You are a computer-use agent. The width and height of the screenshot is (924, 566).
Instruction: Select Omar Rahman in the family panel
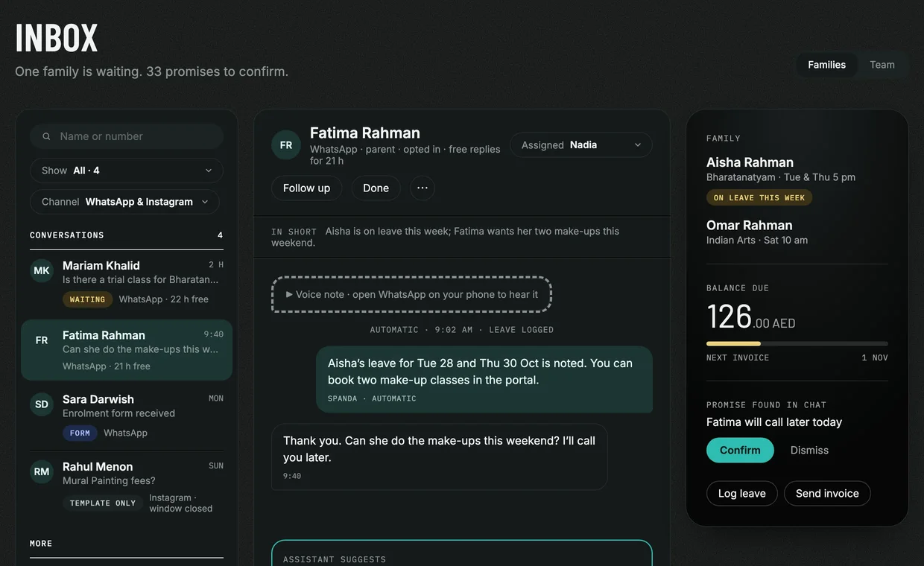(x=749, y=225)
